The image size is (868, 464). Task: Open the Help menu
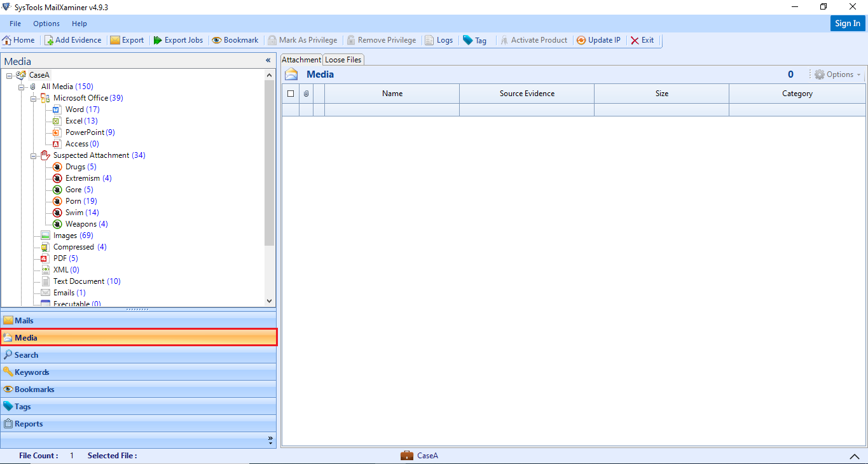79,24
